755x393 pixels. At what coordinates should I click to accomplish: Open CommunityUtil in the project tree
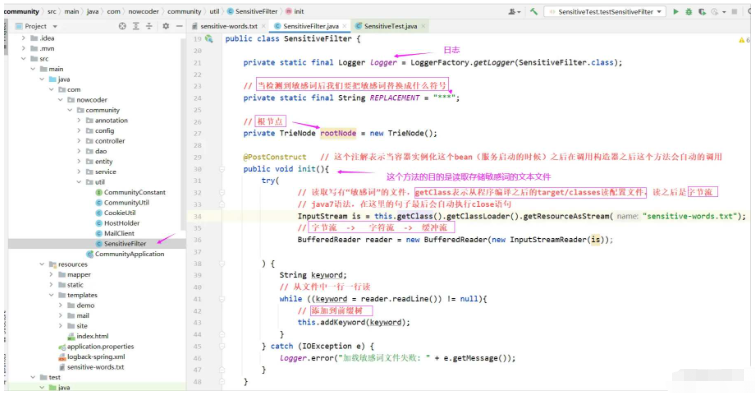tap(126, 203)
